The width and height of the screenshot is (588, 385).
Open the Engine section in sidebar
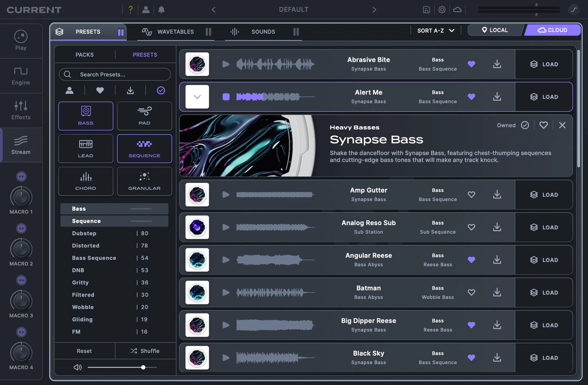coord(21,76)
